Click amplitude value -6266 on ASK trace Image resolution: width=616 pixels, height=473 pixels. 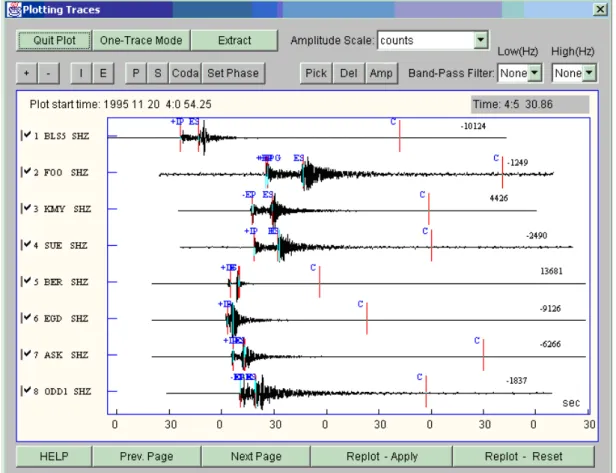(550, 345)
